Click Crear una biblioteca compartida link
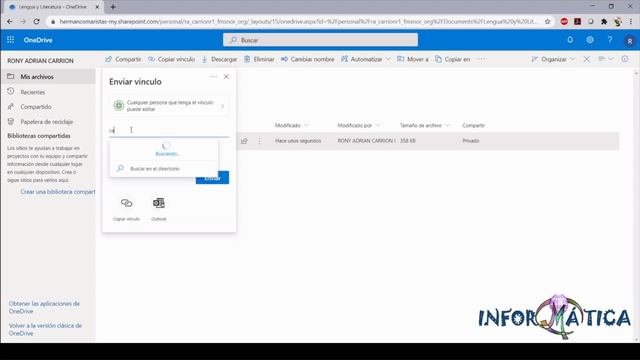This screenshot has width=640, height=360. click(x=58, y=191)
